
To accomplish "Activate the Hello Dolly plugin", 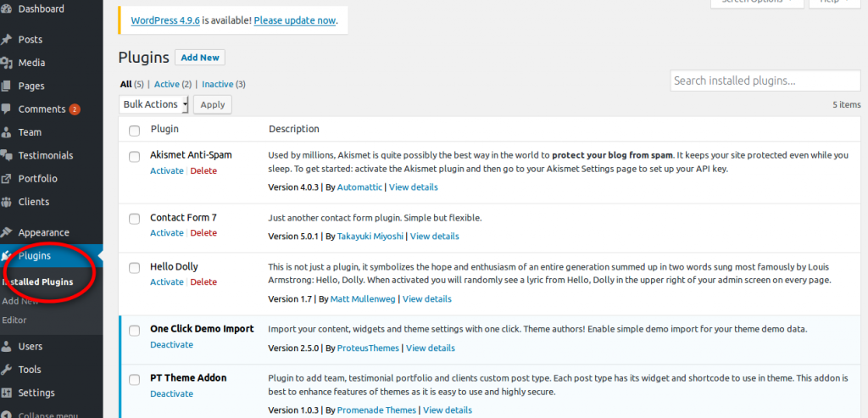I will 167,282.
